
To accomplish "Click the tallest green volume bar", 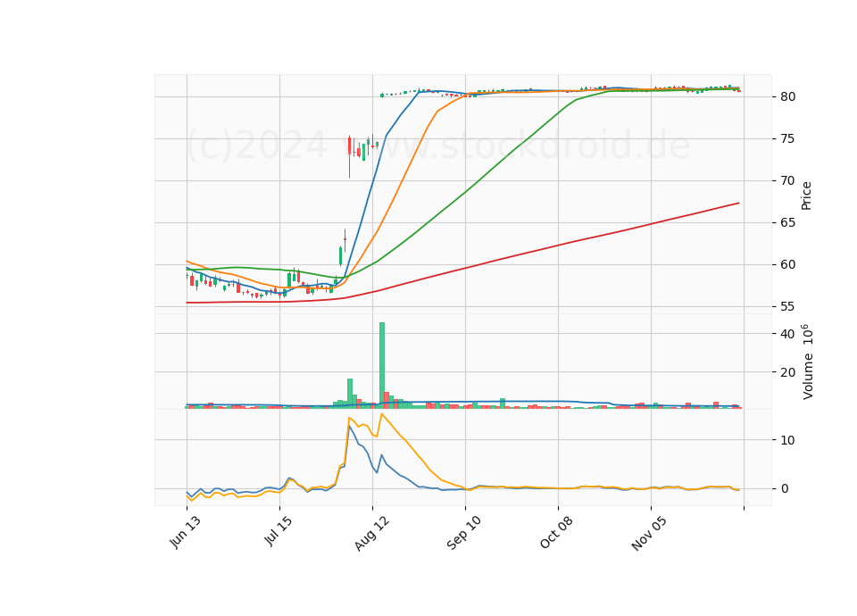I will [382, 366].
